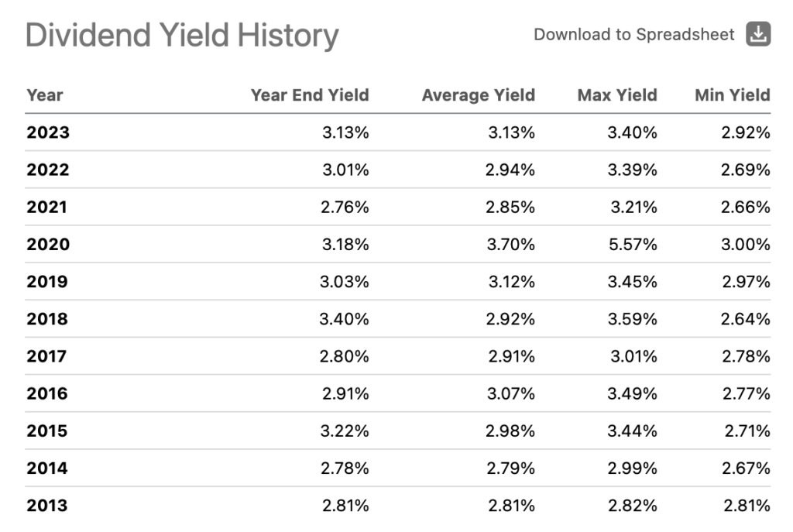
Task: Click the 2020 year row label
Action: [x=48, y=245]
